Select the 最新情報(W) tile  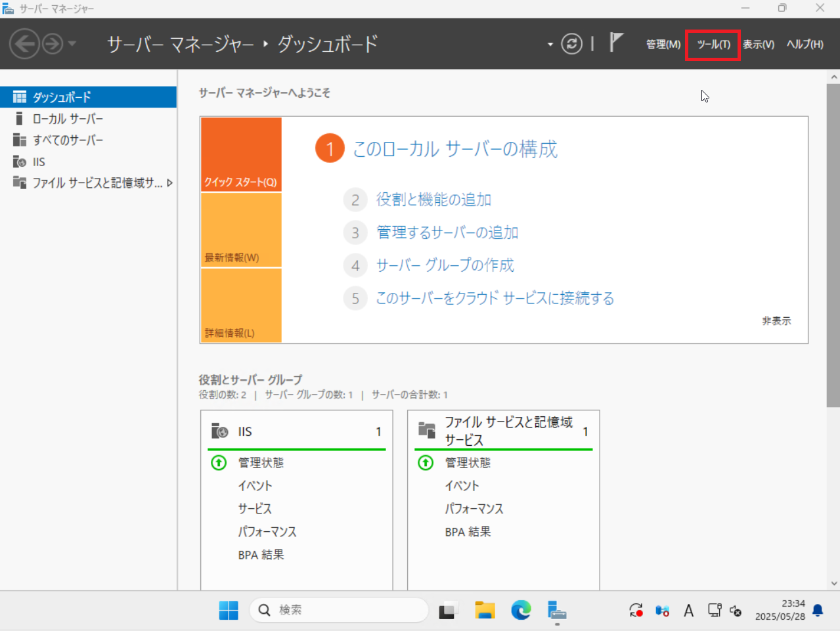[x=241, y=230]
